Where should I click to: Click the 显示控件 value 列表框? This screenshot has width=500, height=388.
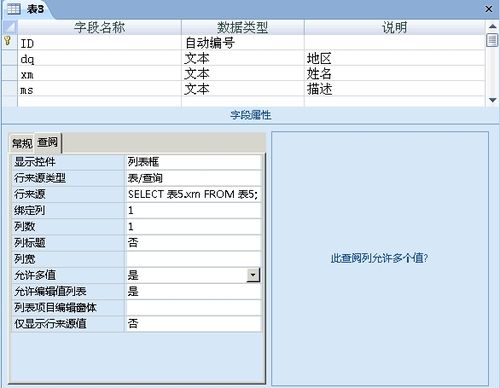[x=193, y=162]
